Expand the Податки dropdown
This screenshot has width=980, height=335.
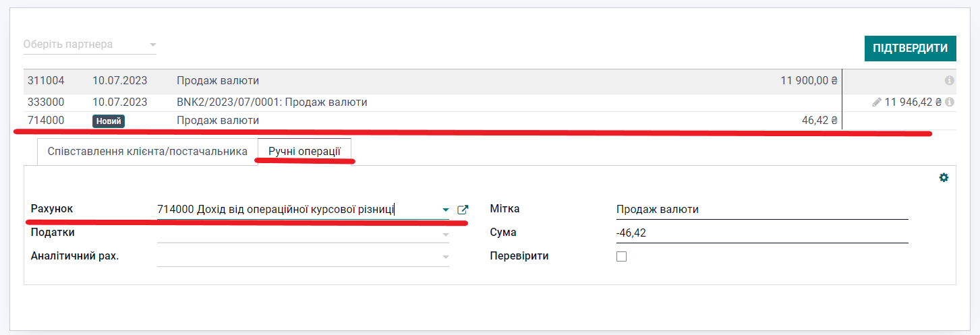(x=445, y=233)
